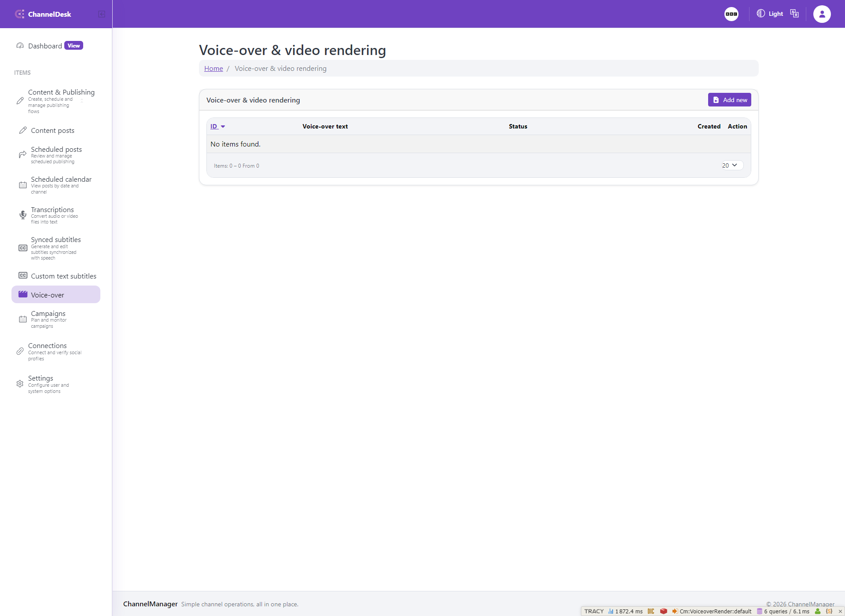The width and height of the screenshot is (845, 616).
Task: Click the Scheduled posts share icon
Action: point(22,154)
